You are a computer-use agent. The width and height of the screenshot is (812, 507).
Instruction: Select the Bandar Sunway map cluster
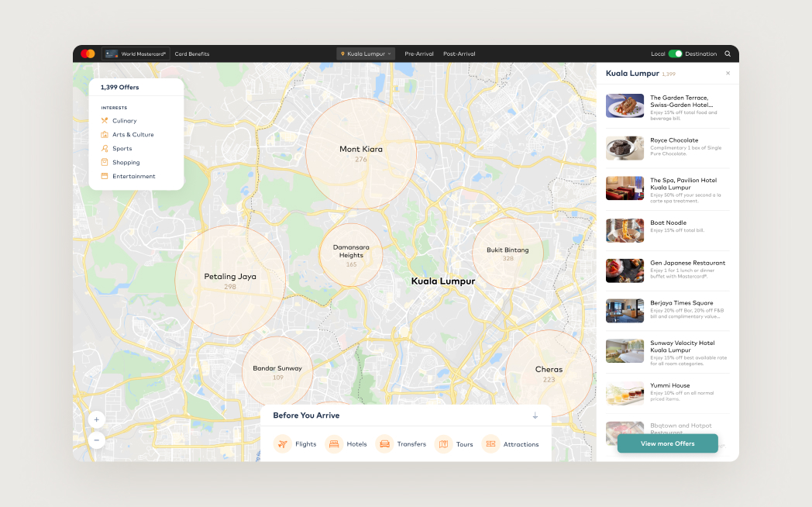coord(277,371)
